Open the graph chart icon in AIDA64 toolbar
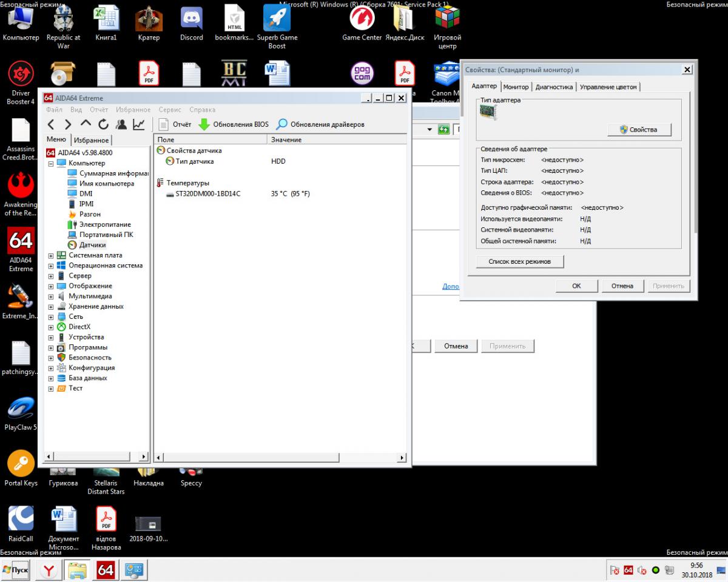The height and width of the screenshot is (582, 728). pos(139,124)
